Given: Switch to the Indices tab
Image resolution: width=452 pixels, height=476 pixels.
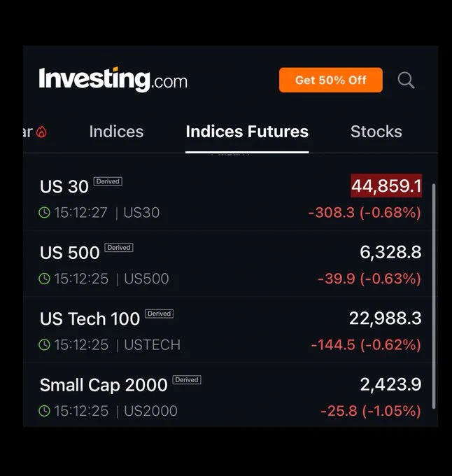Looking at the screenshot, I should [x=116, y=132].
